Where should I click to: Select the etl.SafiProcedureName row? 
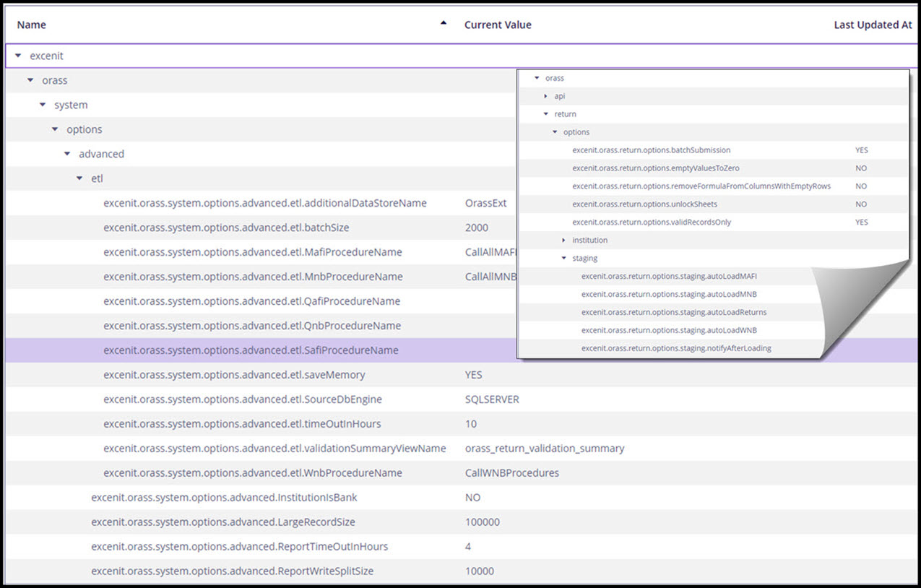click(x=251, y=350)
